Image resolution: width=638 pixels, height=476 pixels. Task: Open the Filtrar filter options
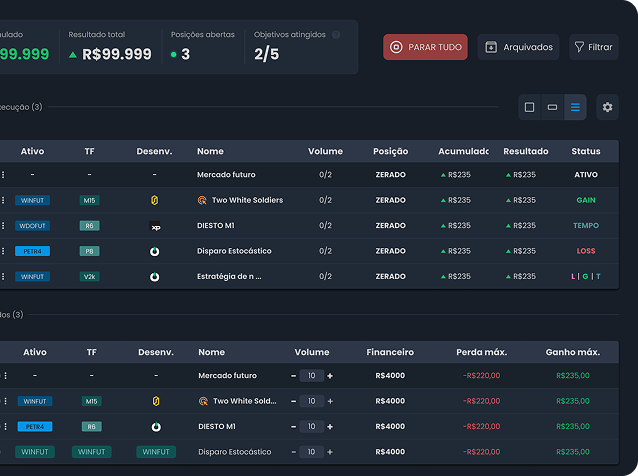point(593,47)
